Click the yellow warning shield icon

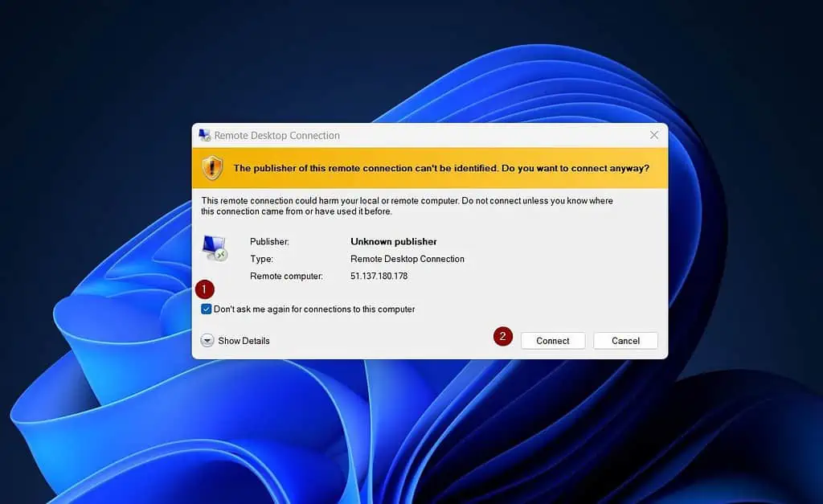point(212,168)
